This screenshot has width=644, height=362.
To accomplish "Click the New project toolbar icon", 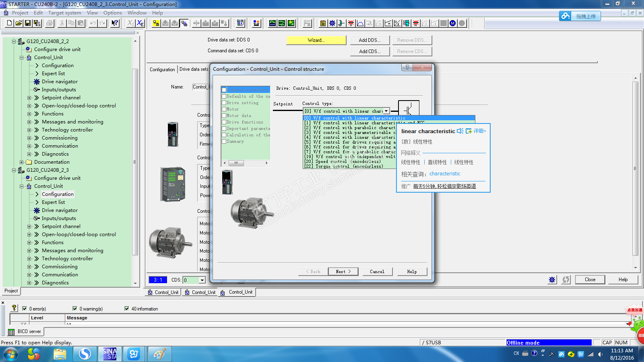I will (x=10, y=23).
